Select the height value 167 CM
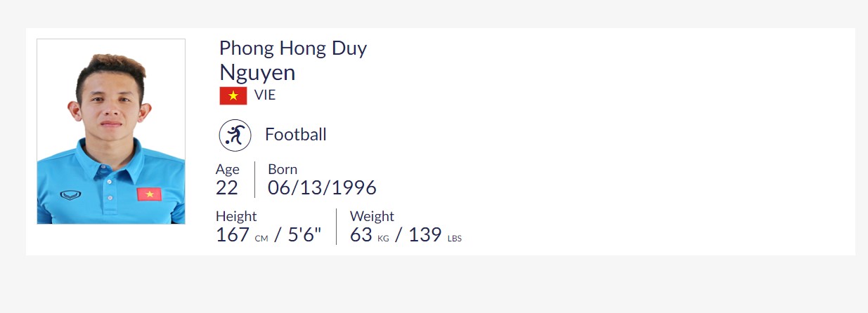The width and height of the screenshot is (868, 313). [242, 235]
